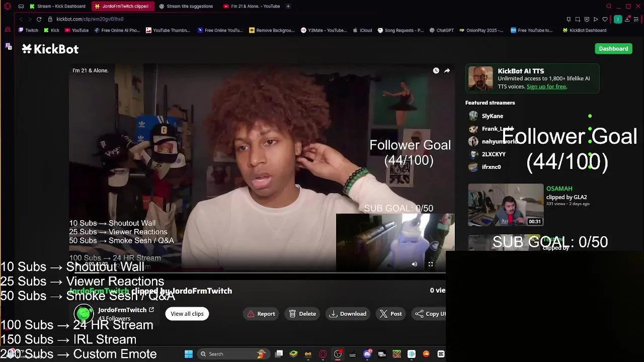Open a new browser tab
The height and width of the screenshot is (362, 644).
(288, 6)
